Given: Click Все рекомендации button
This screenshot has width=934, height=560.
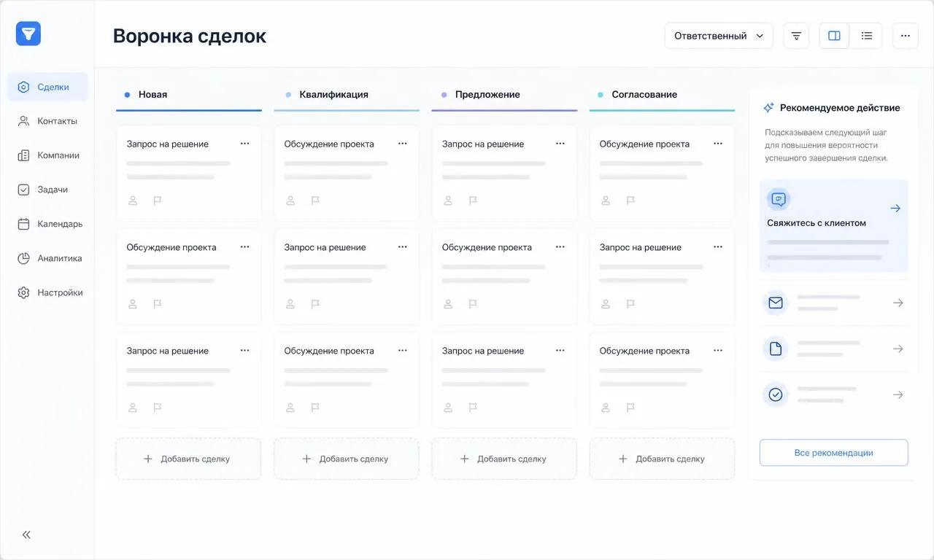Looking at the screenshot, I should click(x=833, y=453).
